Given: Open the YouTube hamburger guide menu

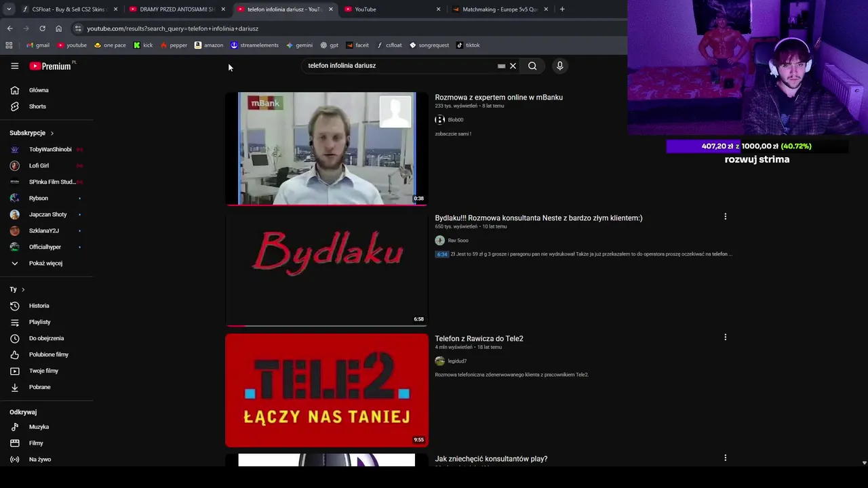Looking at the screenshot, I should tap(14, 66).
